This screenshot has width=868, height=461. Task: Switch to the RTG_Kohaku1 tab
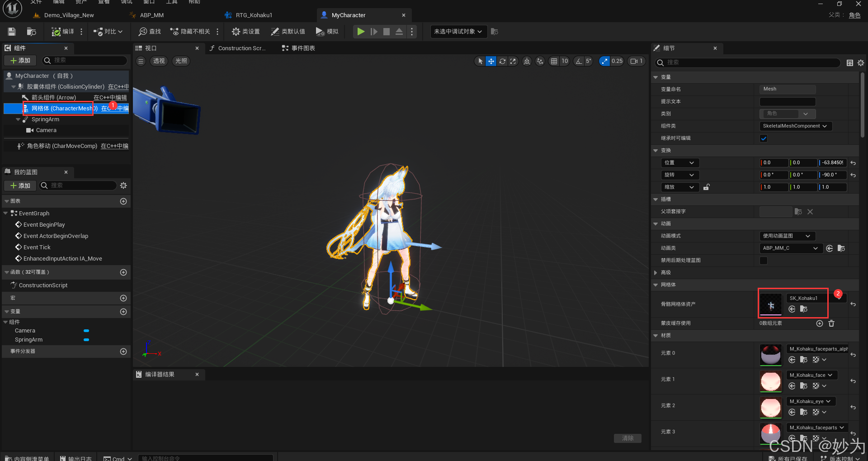pos(254,15)
